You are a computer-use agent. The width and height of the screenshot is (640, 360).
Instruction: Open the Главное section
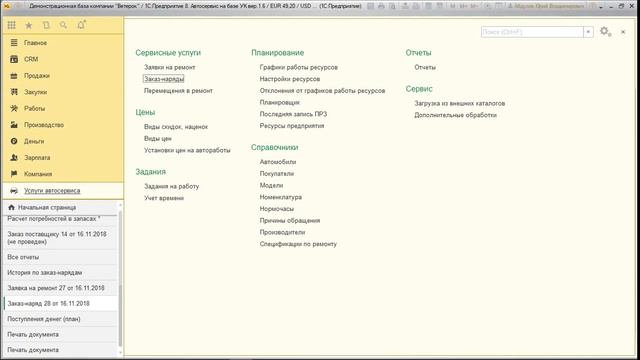click(x=62, y=43)
